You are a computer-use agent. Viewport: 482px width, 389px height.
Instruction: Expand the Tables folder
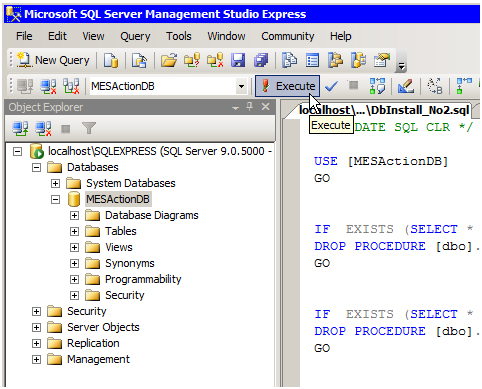coord(74,232)
